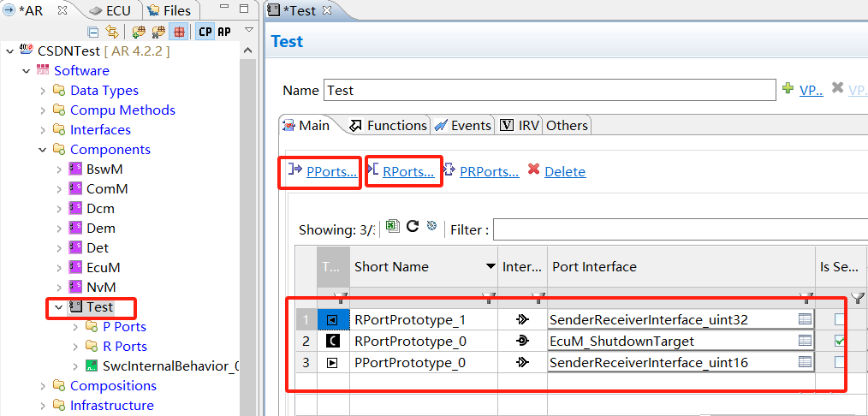The image size is (868, 416).
Task: Open Short Name column sort dropdown arrow
Action: pos(490,267)
